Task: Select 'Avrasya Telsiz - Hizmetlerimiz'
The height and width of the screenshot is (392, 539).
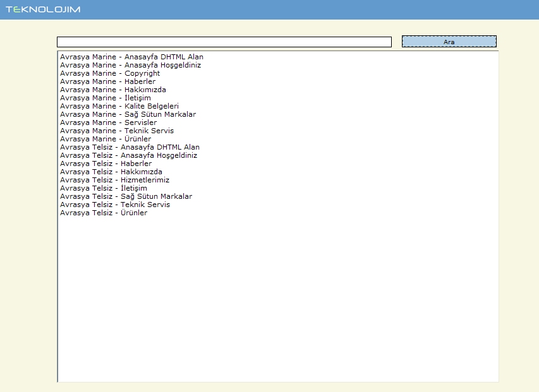Action: click(x=115, y=180)
